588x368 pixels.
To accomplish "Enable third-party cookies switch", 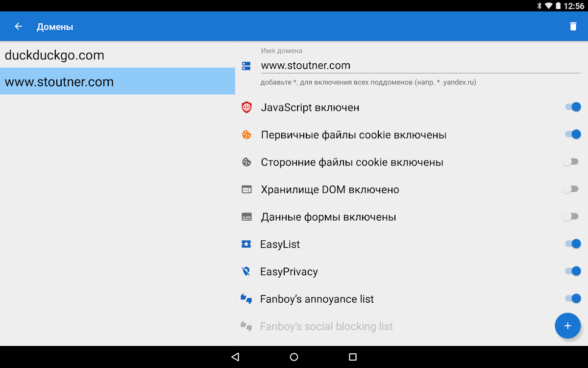I will point(571,162).
